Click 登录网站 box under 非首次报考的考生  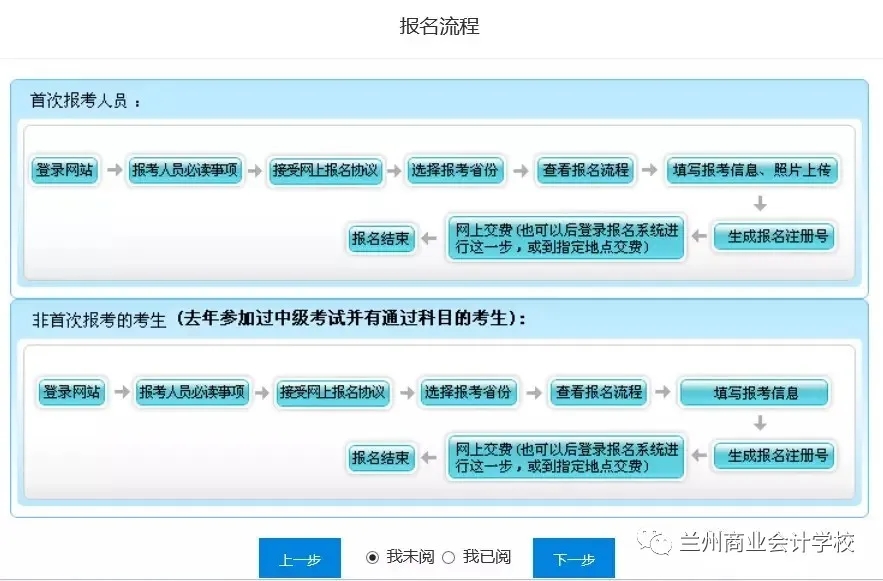click(71, 392)
